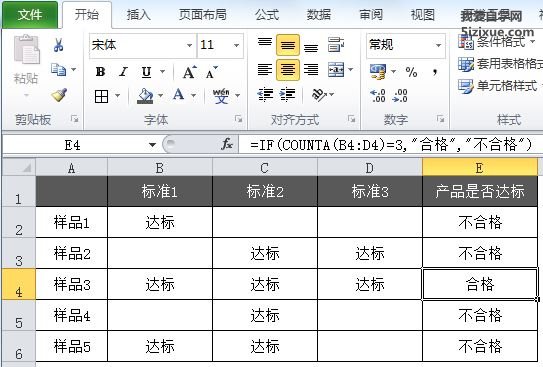
Task: Open the 公式 ribbon tab
Action: 267,15
